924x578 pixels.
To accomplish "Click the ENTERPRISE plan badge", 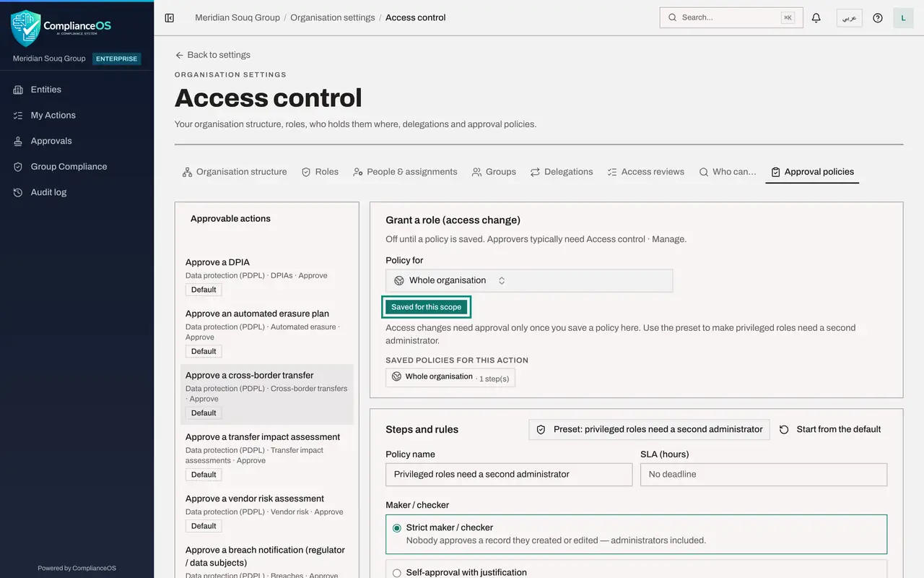I will (117, 59).
